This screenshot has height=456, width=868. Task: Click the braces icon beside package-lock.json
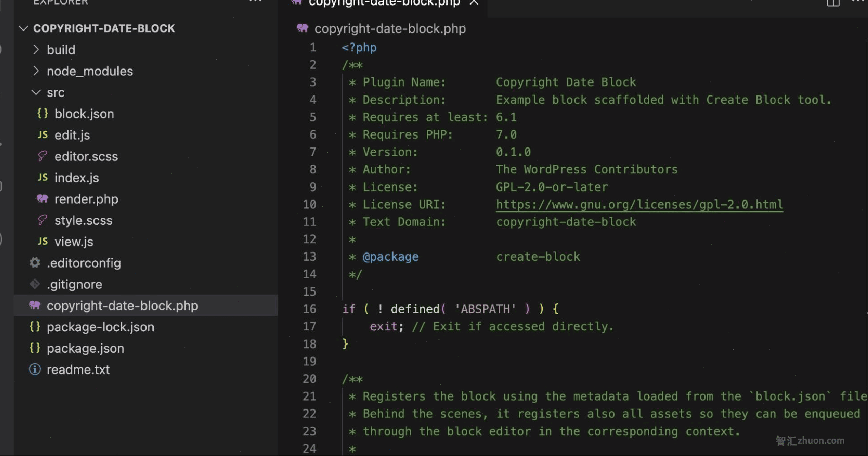(x=35, y=327)
